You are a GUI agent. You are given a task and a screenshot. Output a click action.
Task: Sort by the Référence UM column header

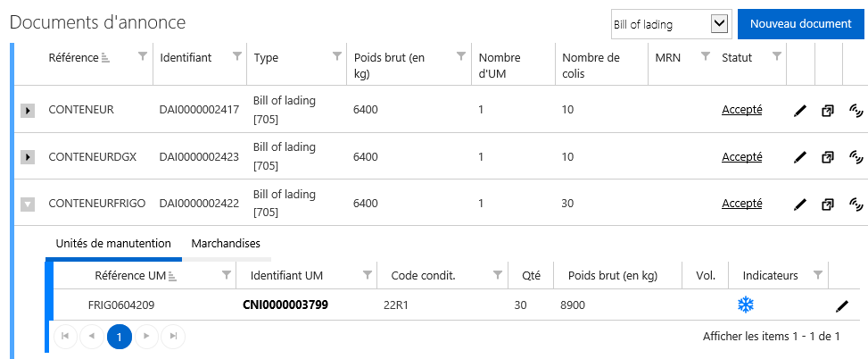(130, 275)
